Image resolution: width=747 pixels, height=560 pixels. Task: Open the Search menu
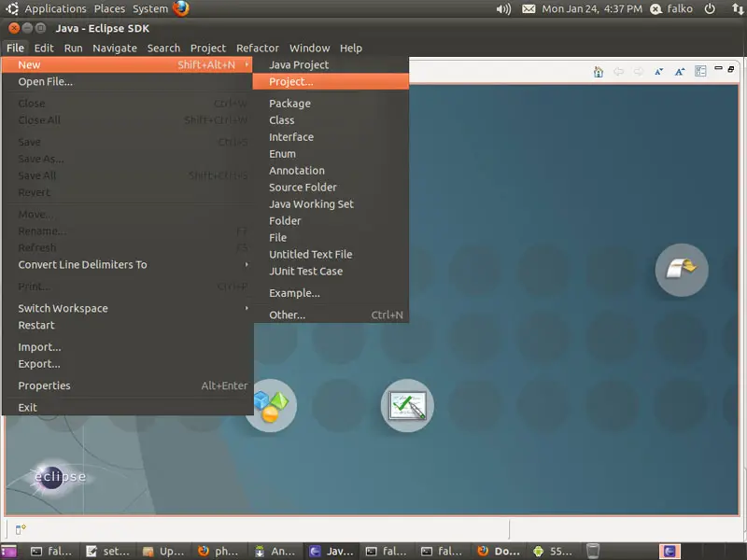point(163,49)
